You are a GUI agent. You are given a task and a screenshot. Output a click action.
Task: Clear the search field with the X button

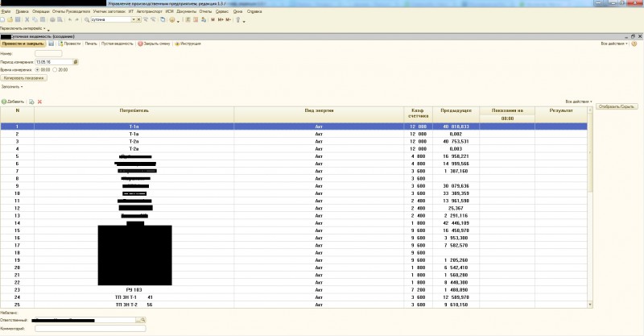(138, 19)
